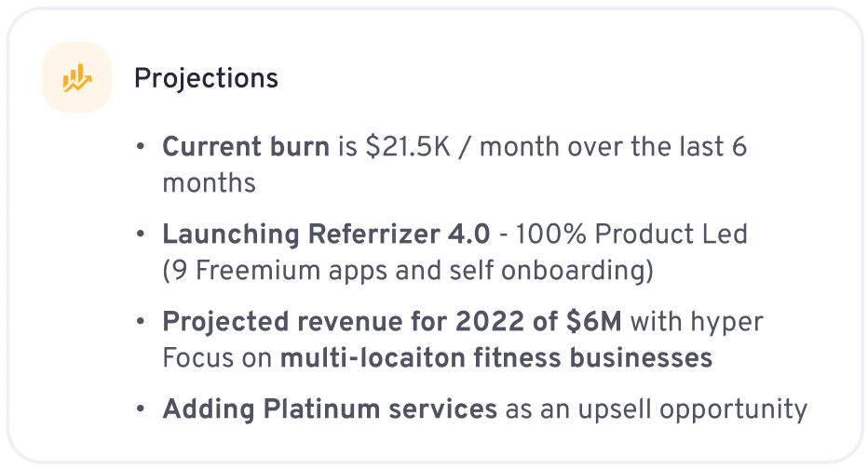
Task: Select the bold $6M amount
Action: [594, 321]
